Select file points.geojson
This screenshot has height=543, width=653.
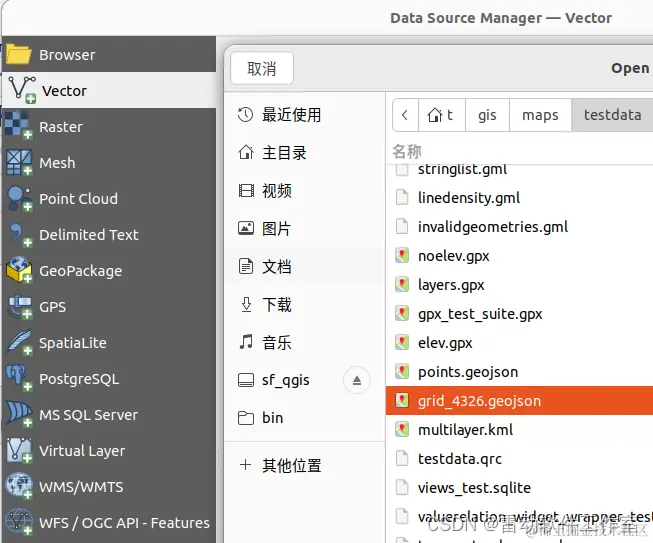519,371
